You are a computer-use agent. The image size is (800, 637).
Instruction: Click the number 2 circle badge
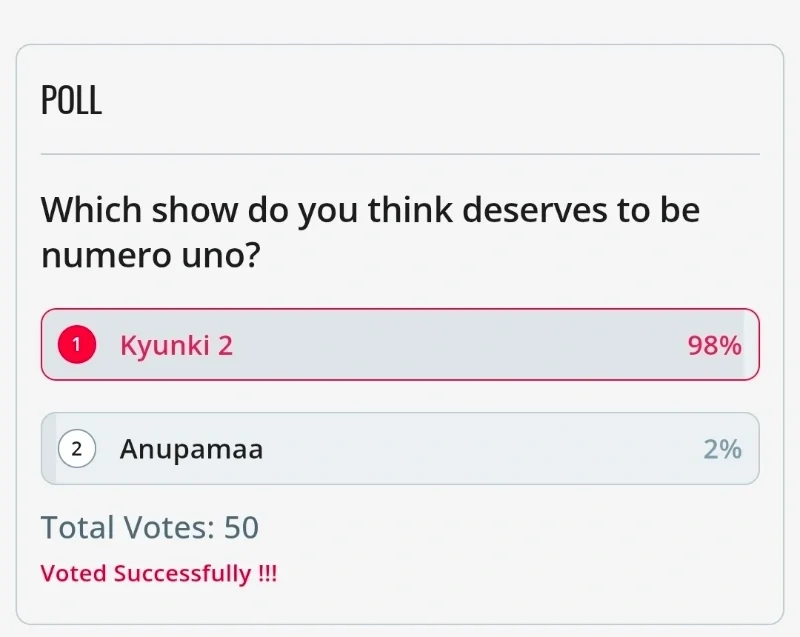(x=77, y=449)
